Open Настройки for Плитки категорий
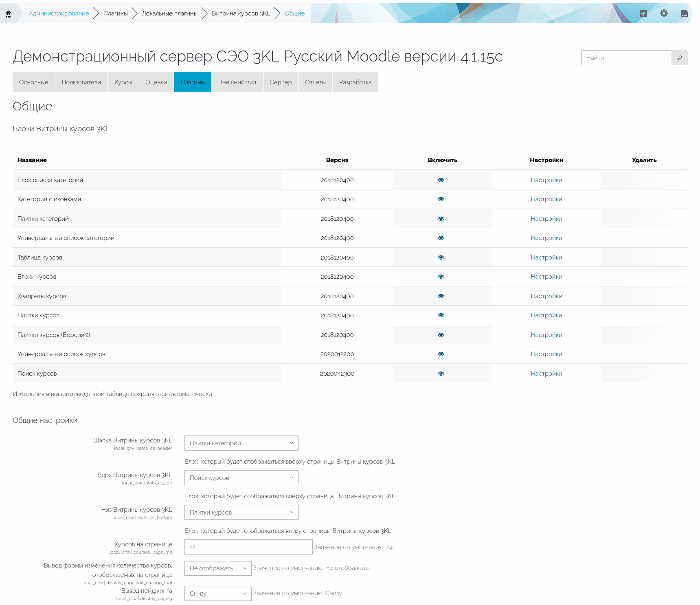The width and height of the screenshot is (700, 605). pyautogui.click(x=546, y=219)
